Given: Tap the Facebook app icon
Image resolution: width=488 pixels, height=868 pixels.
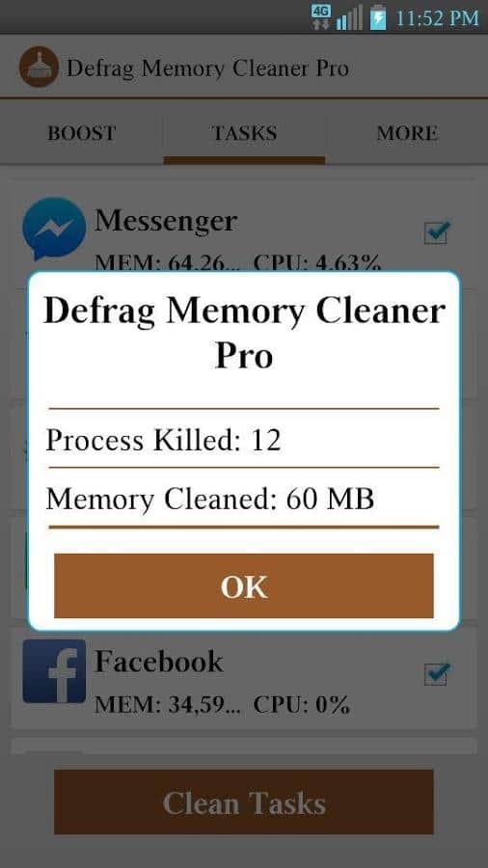Looking at the screenshot, I should click(54, 671).
